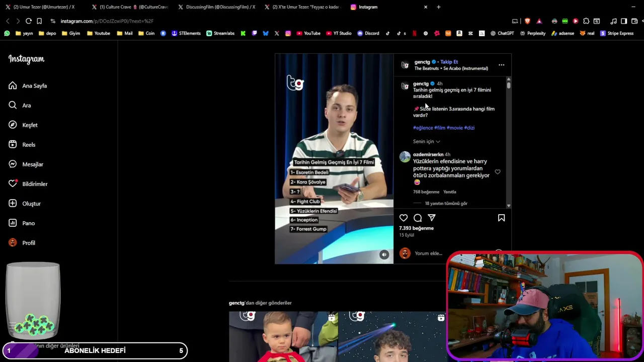This screenshot has height=362, width=644.
Task: Go to Keşfet explore page
Action: (23, 125)
